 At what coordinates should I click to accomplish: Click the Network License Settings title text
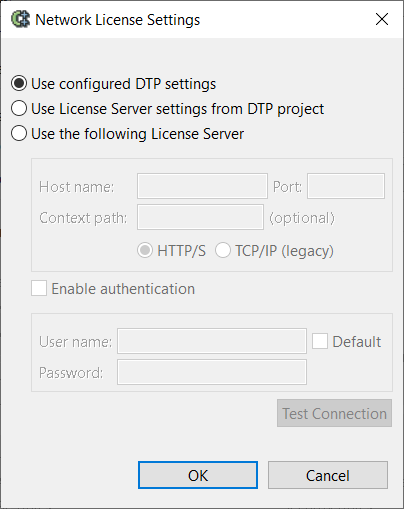[x=118, y=20]
